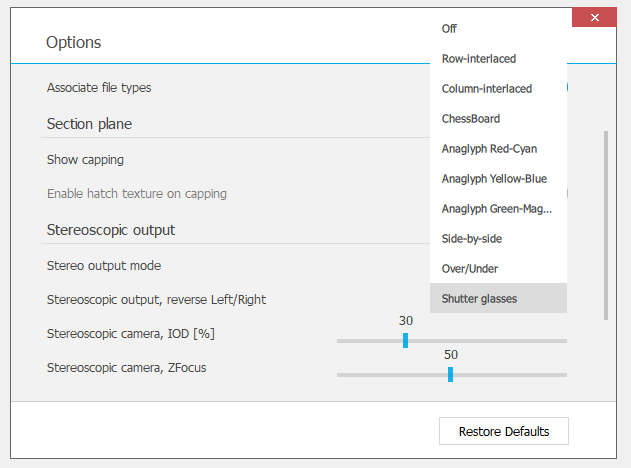
Task: Select Over/Under stereo mode
Action: (470, 269)
